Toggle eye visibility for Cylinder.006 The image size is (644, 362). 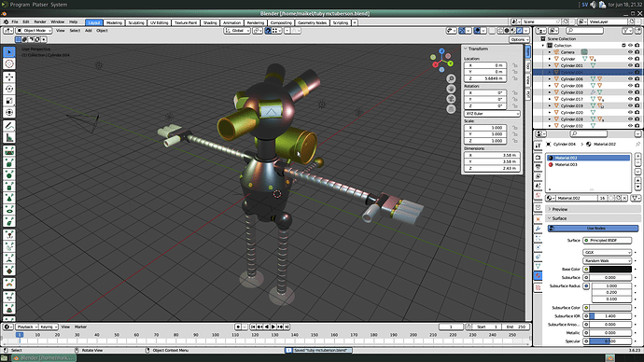[x=630, y=78]
